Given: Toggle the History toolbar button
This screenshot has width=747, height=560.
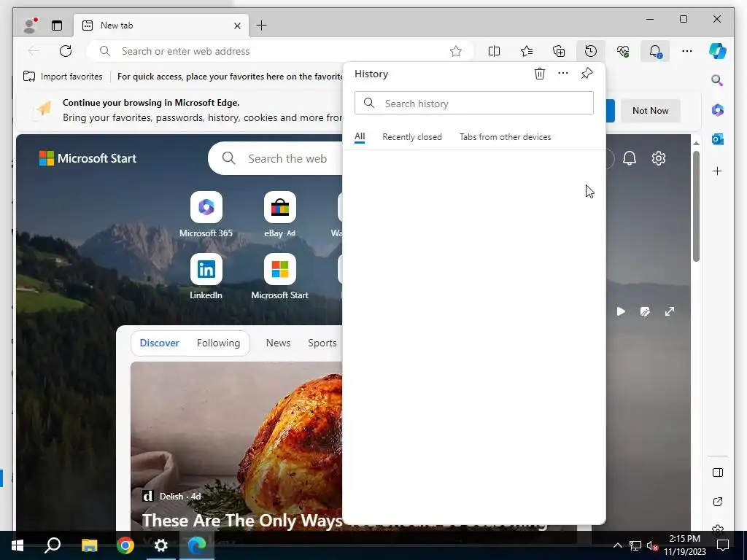Looking at the screenshot, I should click(591, 51).
